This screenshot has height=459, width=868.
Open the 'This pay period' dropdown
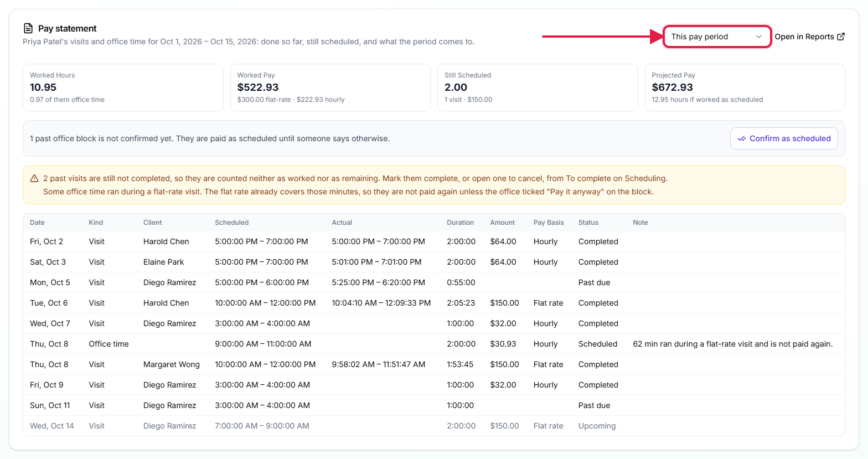pos(717,37)
